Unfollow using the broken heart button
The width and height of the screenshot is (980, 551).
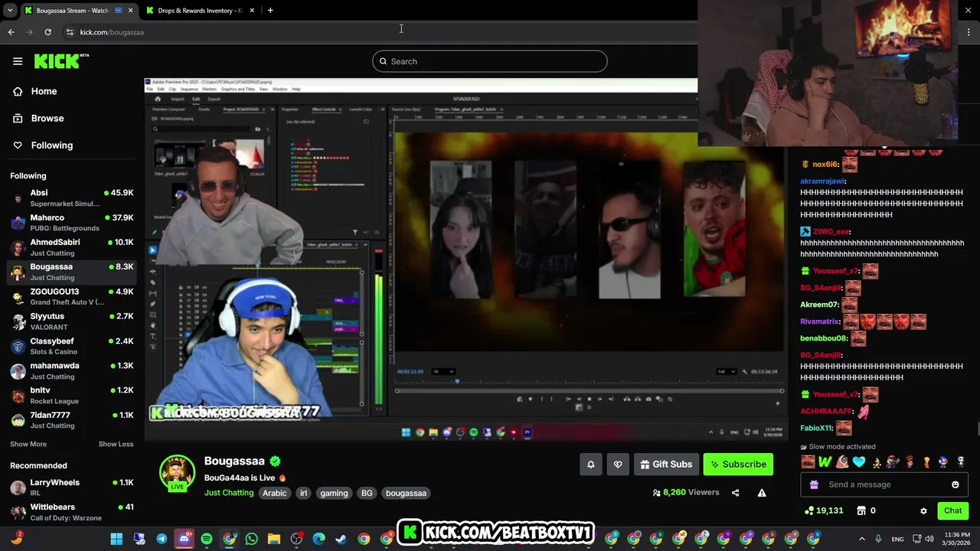click(x=618, y=464)
